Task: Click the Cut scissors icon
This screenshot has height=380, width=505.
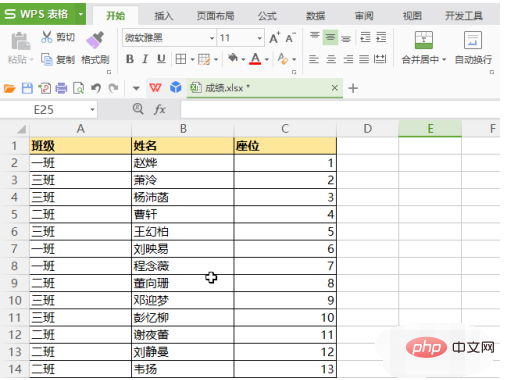Action: click(x=47, y=37)
